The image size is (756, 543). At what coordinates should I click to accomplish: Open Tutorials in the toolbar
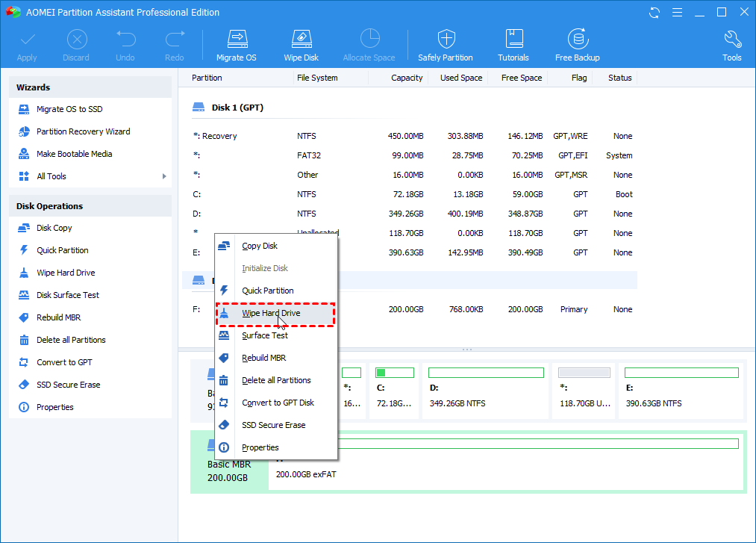coord(513,45)
